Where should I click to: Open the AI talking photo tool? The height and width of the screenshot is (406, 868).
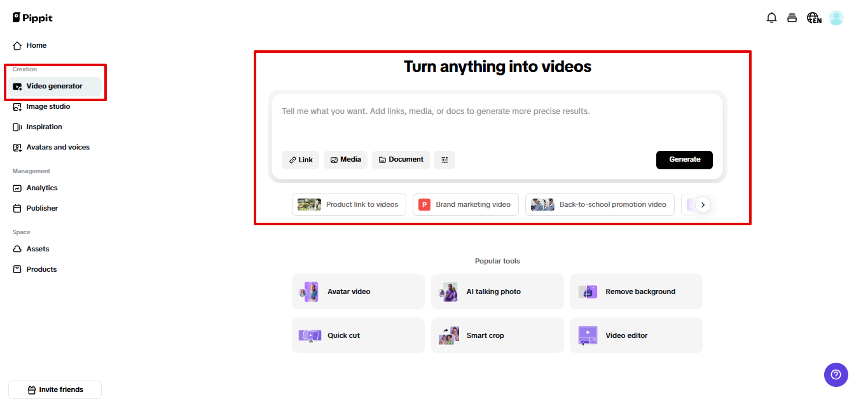click(x=497, y=291)
